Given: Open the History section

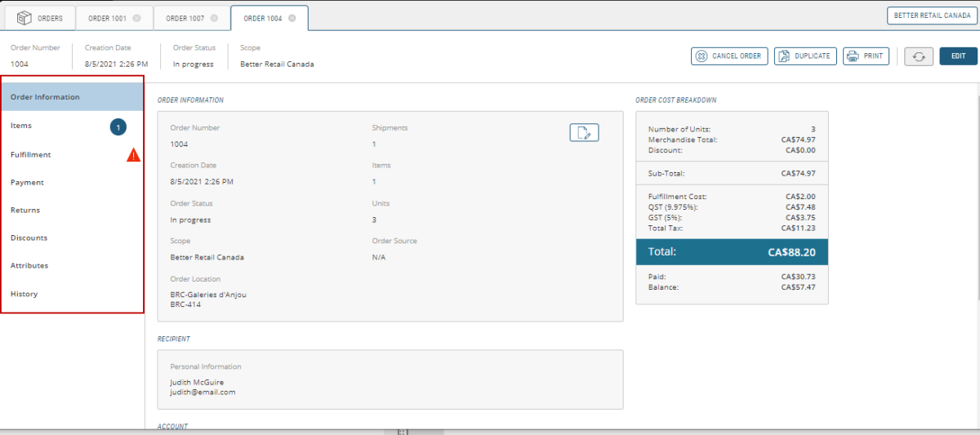Looking at the screenshot, I should 24,294.
